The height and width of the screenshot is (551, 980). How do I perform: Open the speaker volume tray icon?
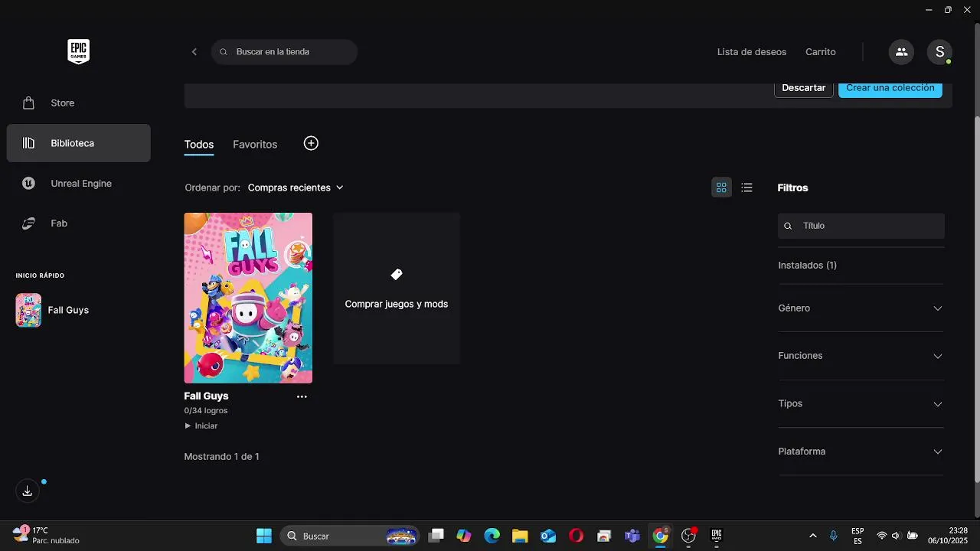897,536
